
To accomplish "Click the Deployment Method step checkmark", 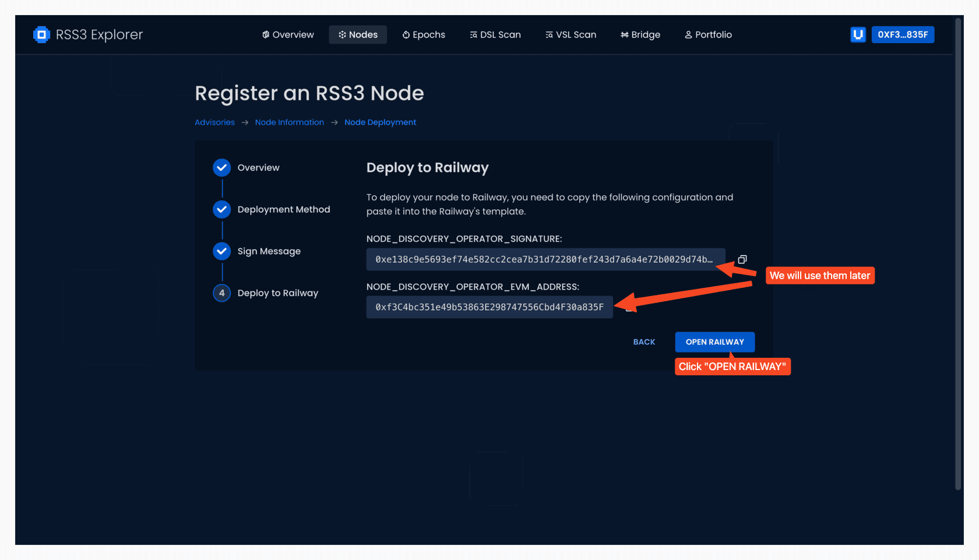I will [221, 210].
